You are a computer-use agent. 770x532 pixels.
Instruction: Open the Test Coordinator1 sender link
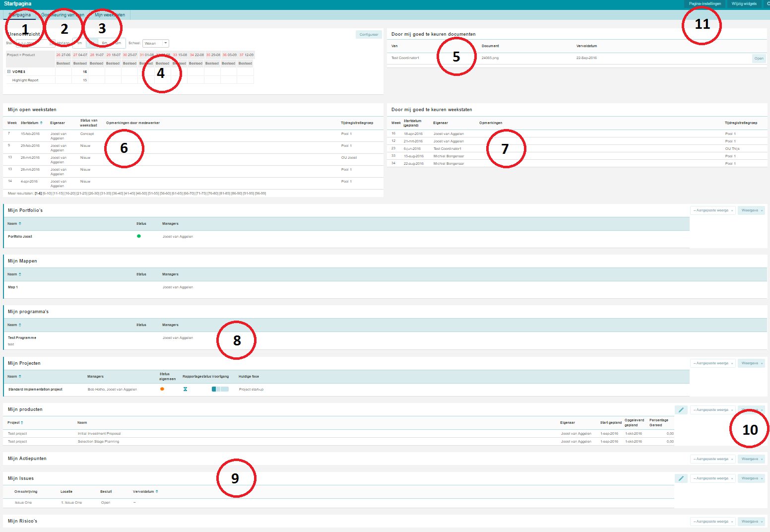point(405,58)
